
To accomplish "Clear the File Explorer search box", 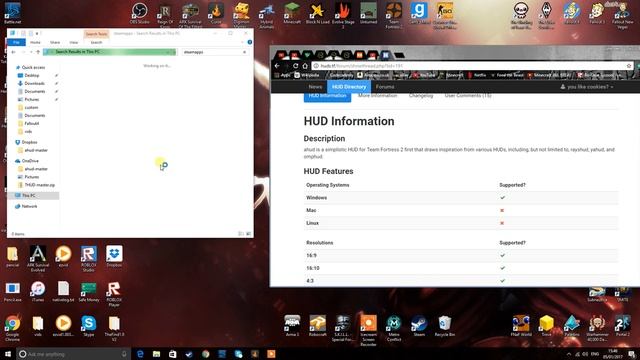I will click(244, 52).
